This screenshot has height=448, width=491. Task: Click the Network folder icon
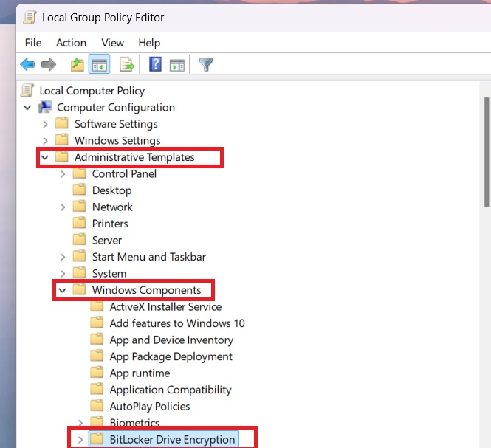[x=79, y=207]
